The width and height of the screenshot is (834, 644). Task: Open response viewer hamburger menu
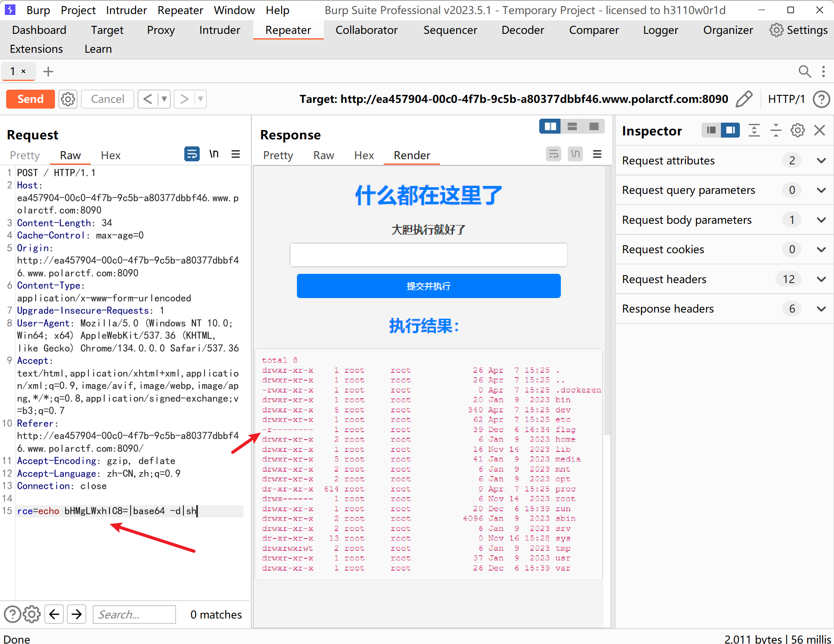point(597,154)
